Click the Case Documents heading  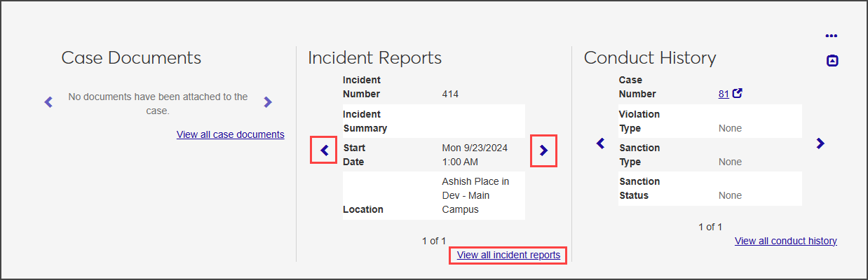131,58
